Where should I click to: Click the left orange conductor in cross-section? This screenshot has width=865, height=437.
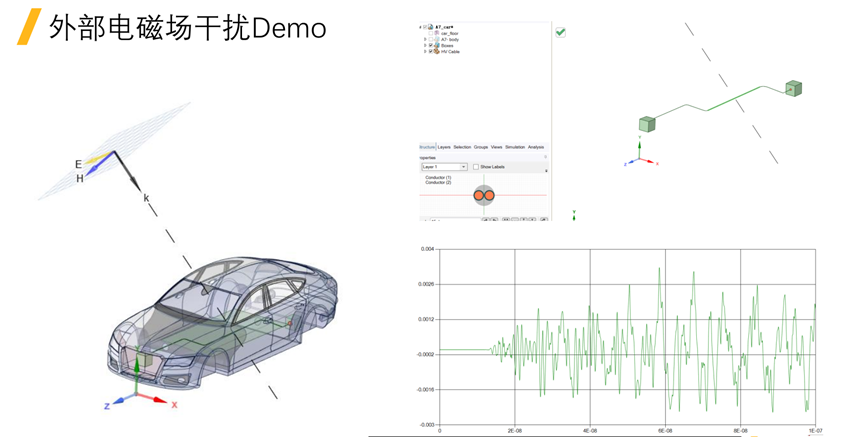(479, 195)
